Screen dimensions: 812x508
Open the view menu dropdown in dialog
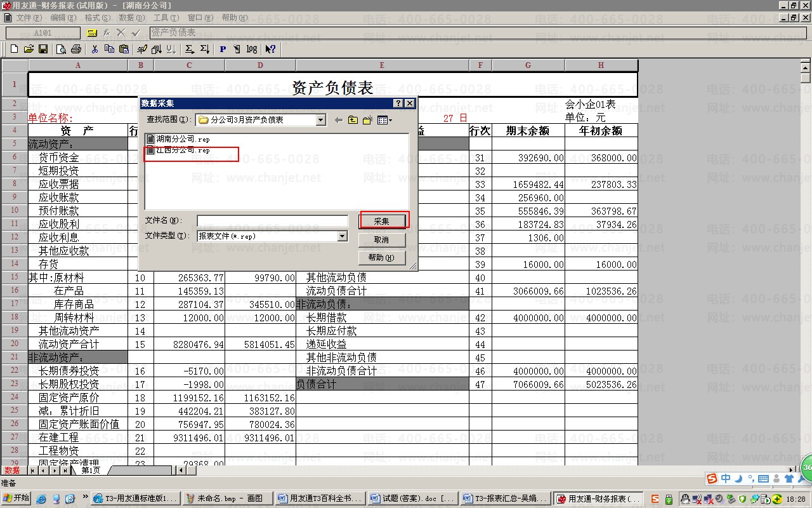[384, 120]
